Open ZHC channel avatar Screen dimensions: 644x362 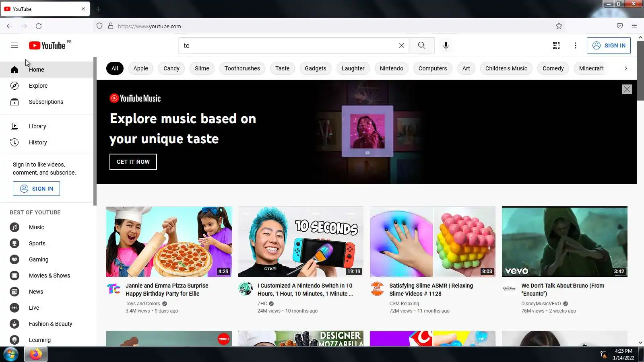click(246, 289)
